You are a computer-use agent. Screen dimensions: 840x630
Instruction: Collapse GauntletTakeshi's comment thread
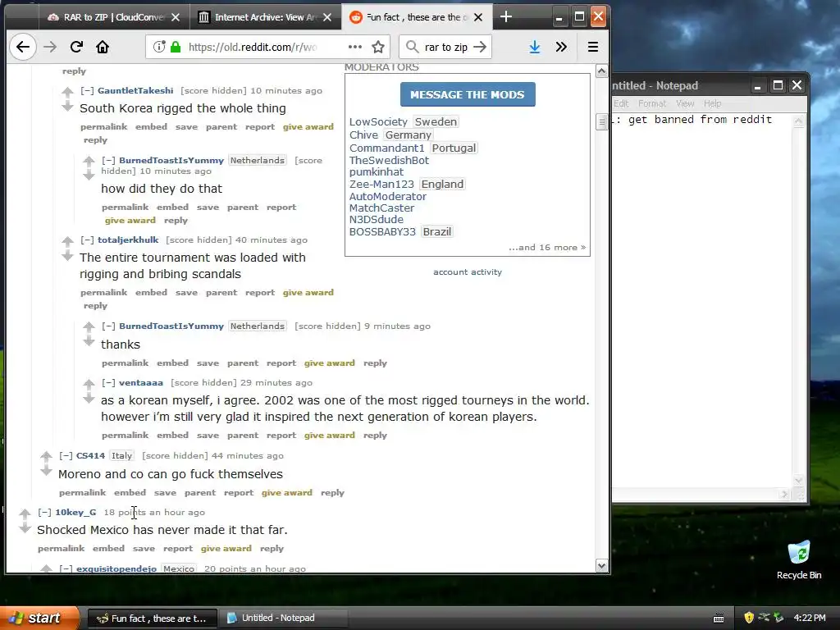click(87, 90)
